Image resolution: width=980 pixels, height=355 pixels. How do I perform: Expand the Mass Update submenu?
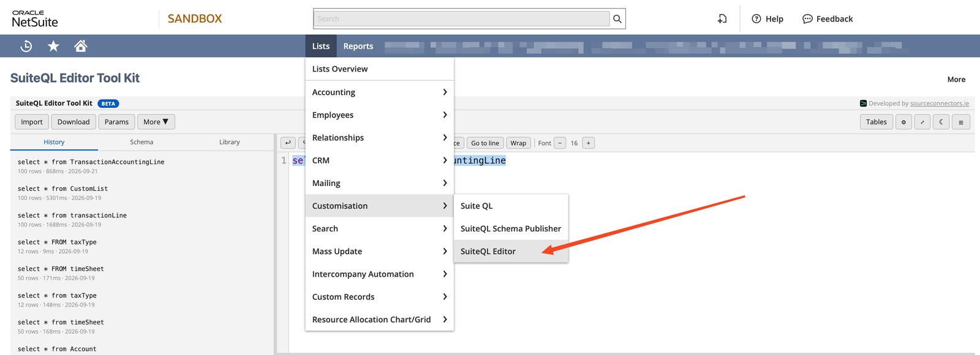[x=379, y=251]
